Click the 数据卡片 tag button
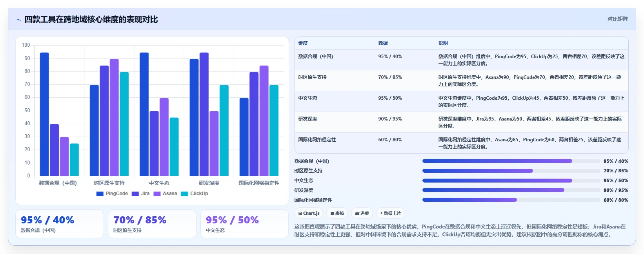 tap(391, 213)
